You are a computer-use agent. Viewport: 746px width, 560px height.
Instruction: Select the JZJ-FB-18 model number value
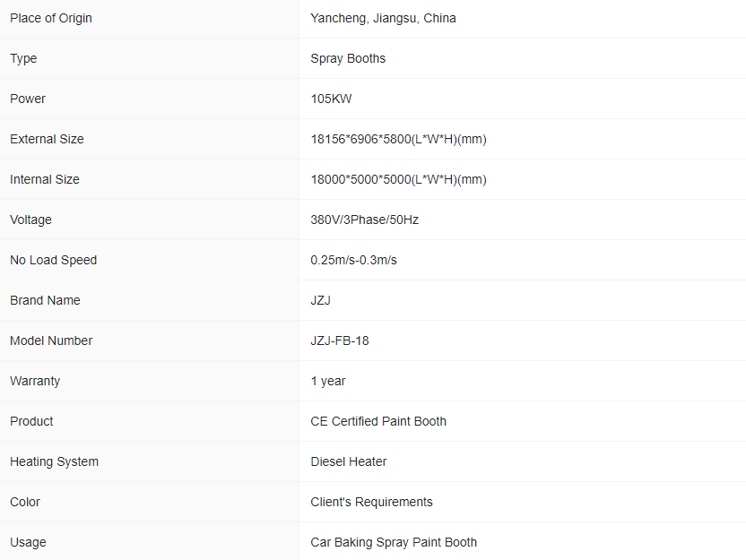pyautogui.click(x=340, y=340)
